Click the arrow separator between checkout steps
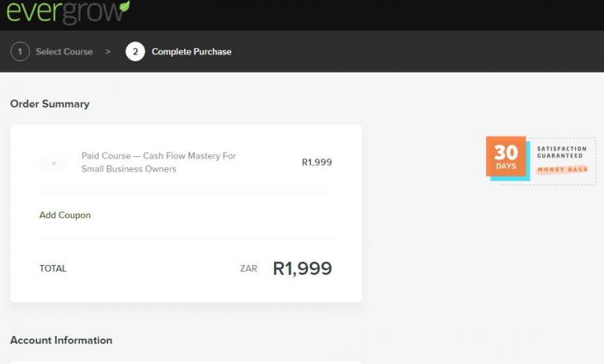Viewport: 604px width, 364px height. pos(108,52)
